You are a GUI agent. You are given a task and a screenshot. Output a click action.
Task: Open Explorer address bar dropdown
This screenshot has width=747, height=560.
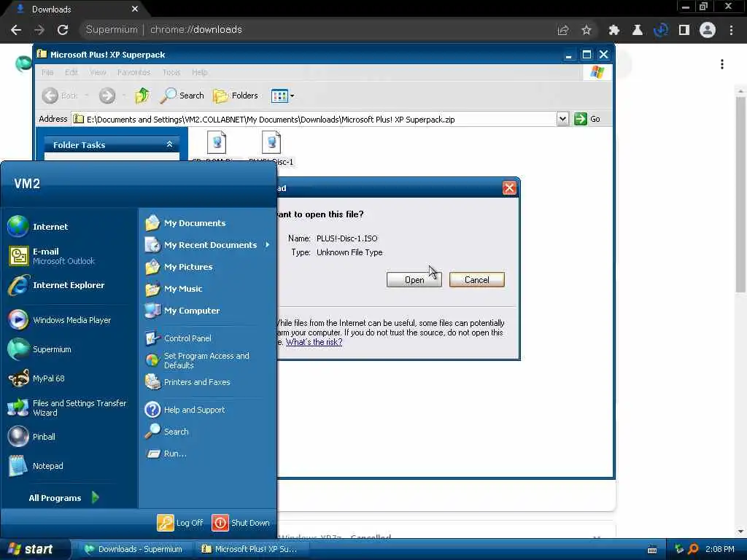tap(562, 119)
